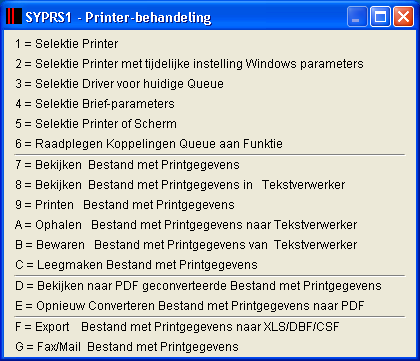Choose Export naar XLS/DBF/CSF option
This screenshot has width=420, height=361.
click(177, 327)
